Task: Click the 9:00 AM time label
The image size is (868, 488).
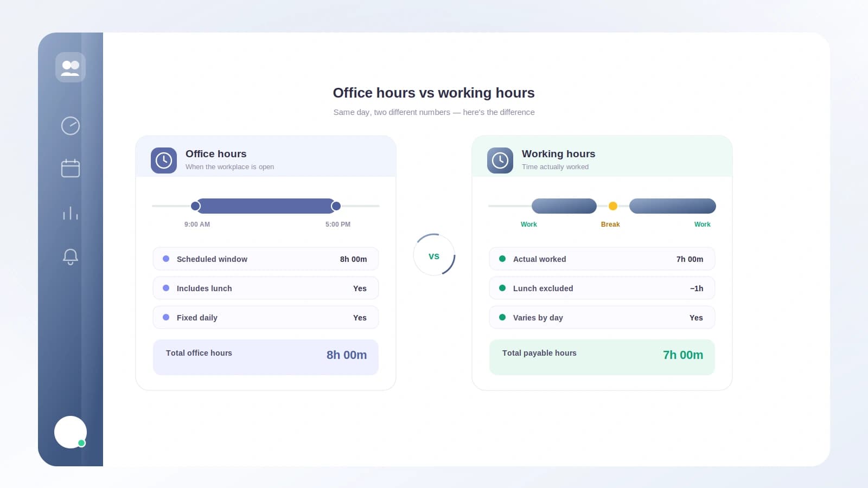Action: click(x=197, y=224)
